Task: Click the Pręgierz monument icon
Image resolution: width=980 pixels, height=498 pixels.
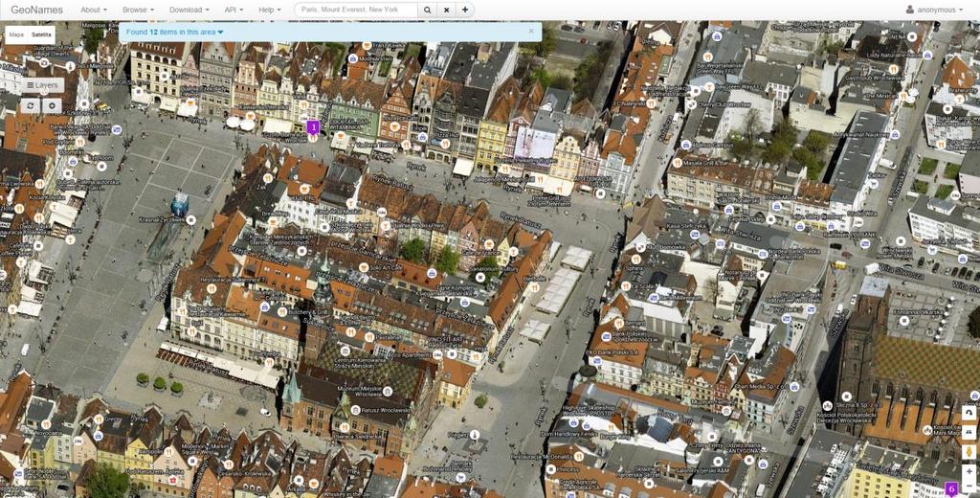Action: pos(475,434)
